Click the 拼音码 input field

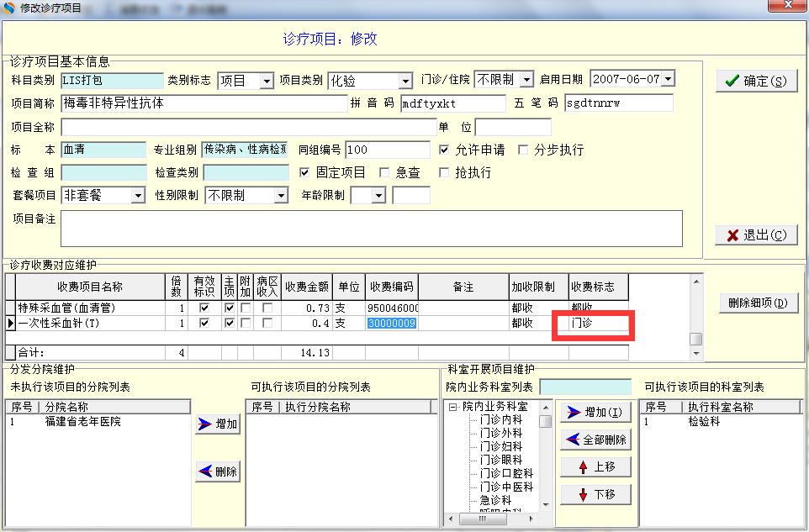tap(453, 103)
